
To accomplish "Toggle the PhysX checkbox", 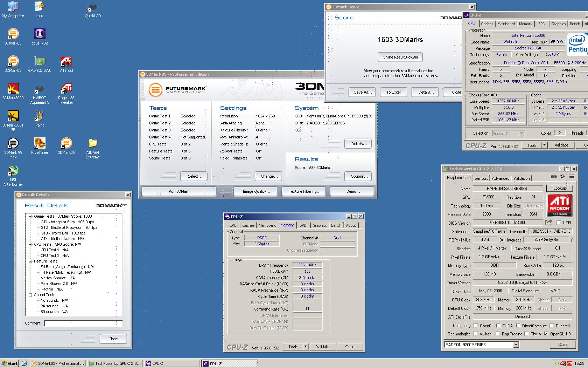I will point(526,334).
